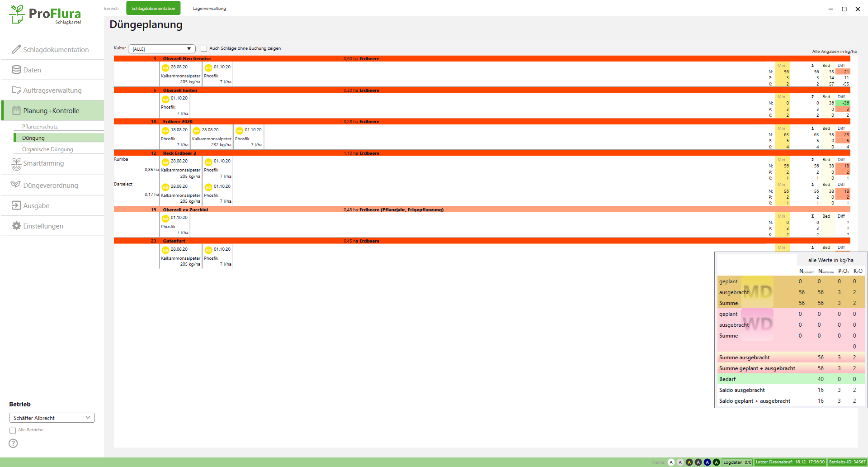868x467 pixels.
Task: Switch to the Lagerverwaltung tab
Action: pos(209,9)
